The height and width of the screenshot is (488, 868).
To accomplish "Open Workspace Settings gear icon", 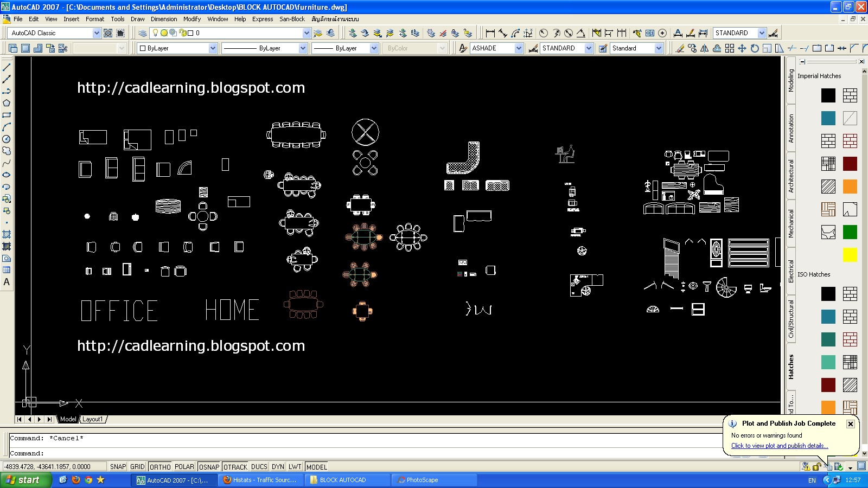I will (108, 33).
